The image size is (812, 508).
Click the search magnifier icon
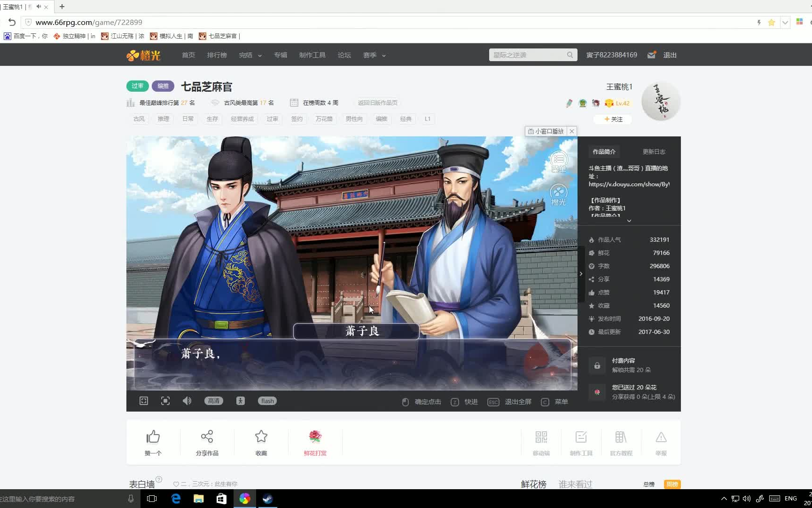click(570, 55)
